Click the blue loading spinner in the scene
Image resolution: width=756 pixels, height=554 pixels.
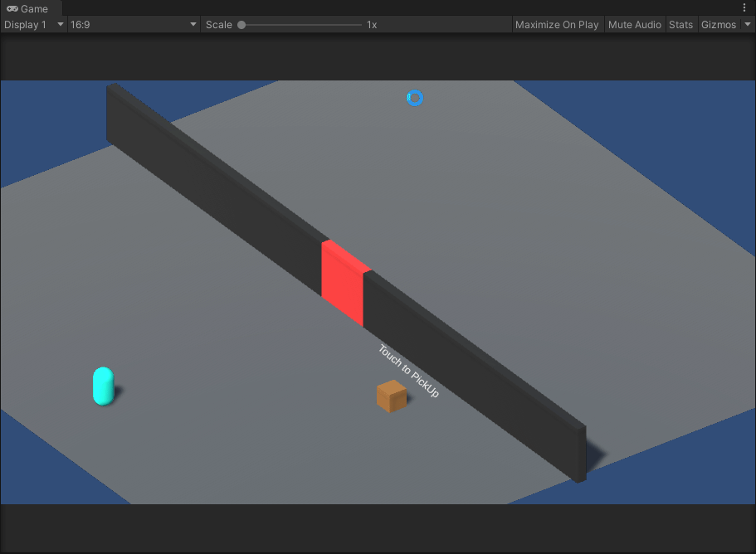[414, 98]
